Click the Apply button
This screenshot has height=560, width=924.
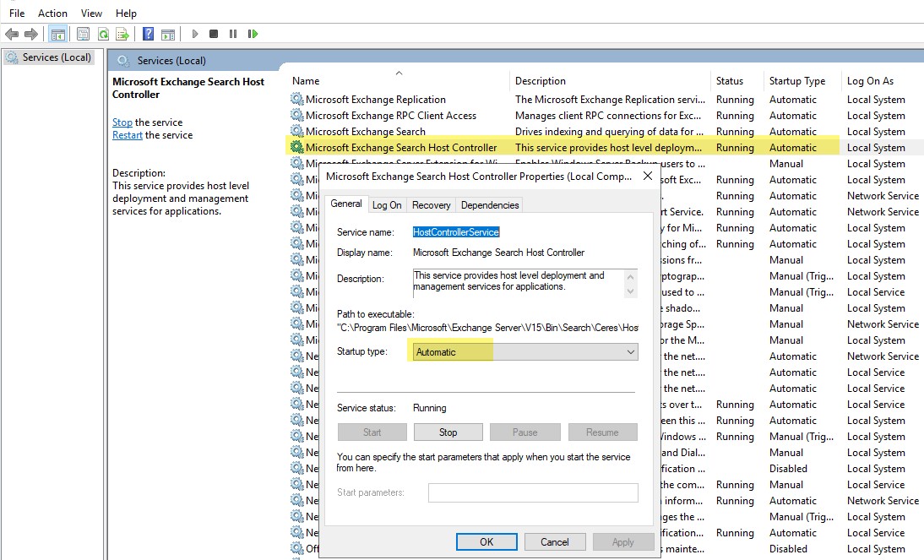[x=622, y=541]
